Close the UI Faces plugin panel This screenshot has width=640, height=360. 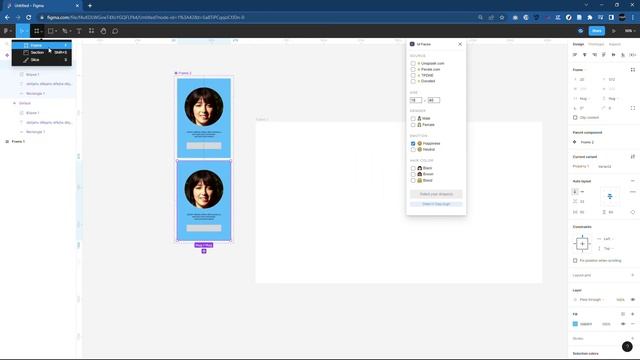[460, 44]
